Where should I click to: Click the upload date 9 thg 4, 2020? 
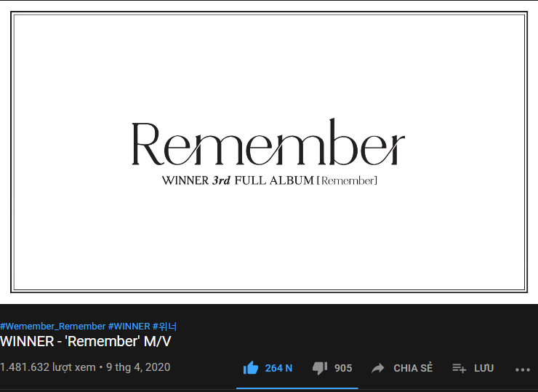[138, 367]
